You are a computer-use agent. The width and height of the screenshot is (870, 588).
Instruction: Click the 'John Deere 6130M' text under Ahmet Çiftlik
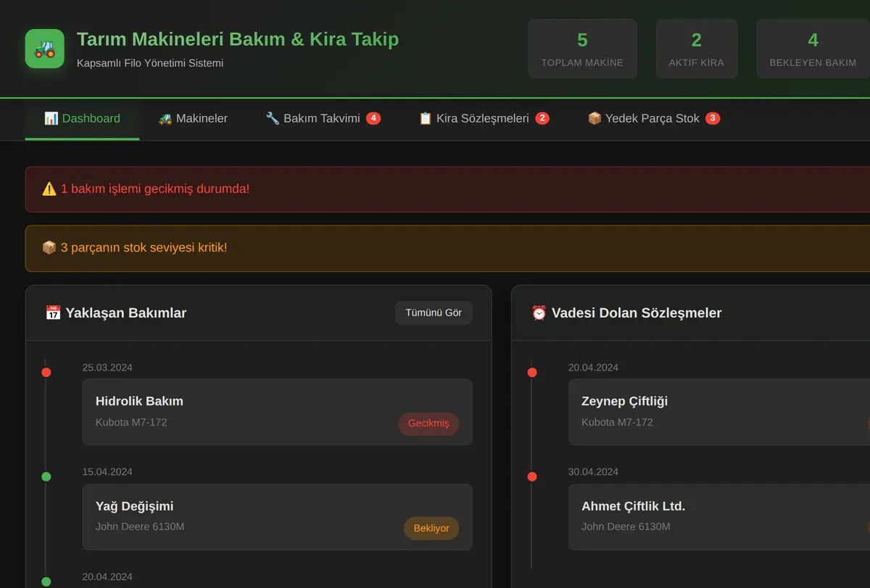coord(626,526)
